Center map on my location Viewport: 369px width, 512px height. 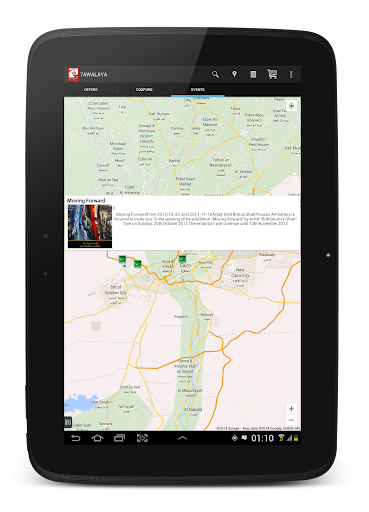click(x=291, y=106)
